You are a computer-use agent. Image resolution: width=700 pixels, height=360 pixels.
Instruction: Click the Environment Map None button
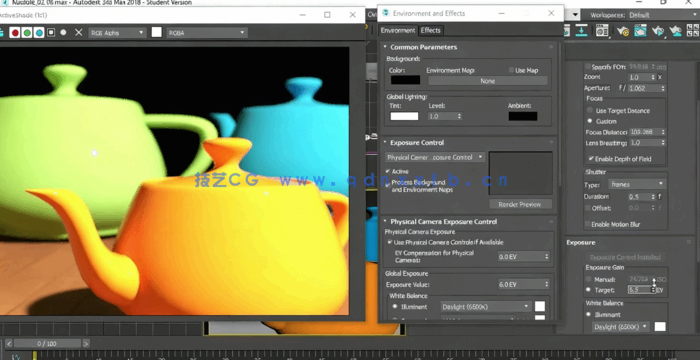coord(488,81)
